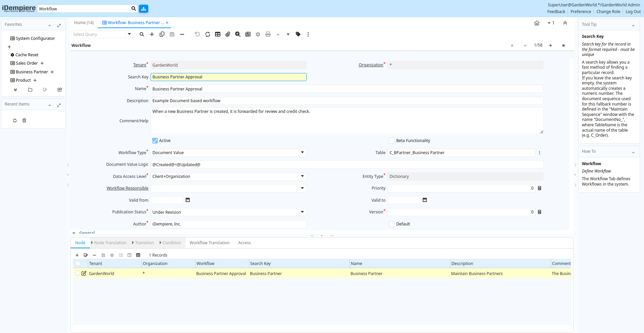Toggle grid view using the table icon
644x333 pixels.
(218, 34)
